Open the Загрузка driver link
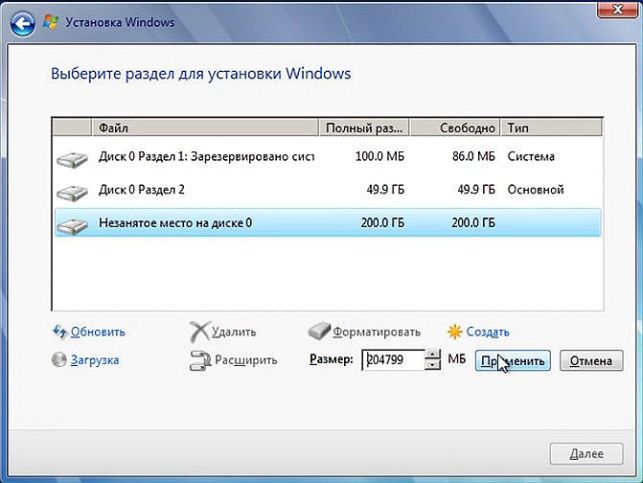643x483 pixels. [x=95, y=360]
